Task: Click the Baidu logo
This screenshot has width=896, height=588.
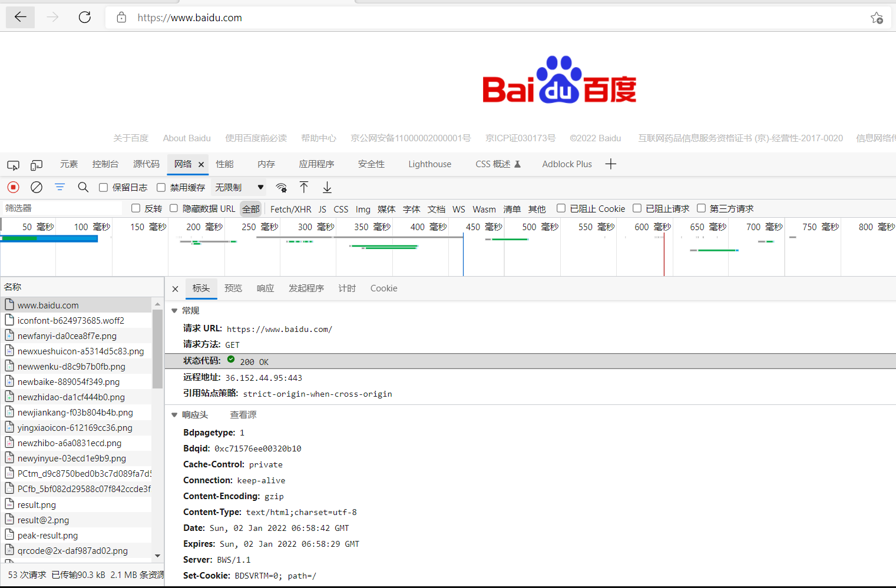Action: (559, 80)
